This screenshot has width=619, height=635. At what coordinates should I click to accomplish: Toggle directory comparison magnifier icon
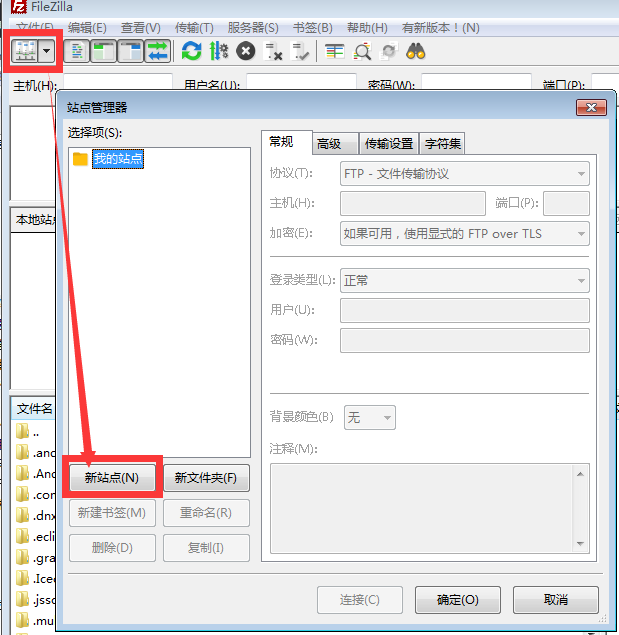click(x=362, y=51)
